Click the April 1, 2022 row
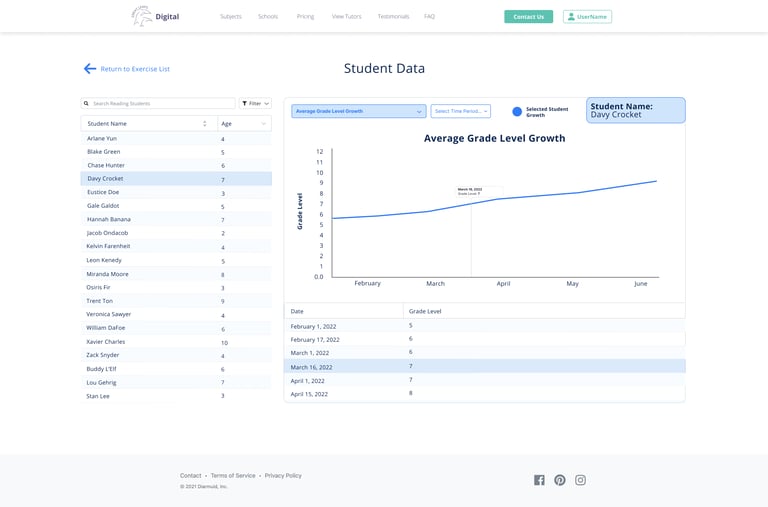 (x=485, y=381)
